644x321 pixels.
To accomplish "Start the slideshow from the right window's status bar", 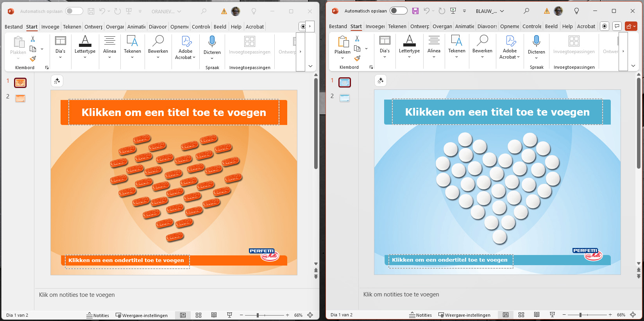I will coord(552,315).
